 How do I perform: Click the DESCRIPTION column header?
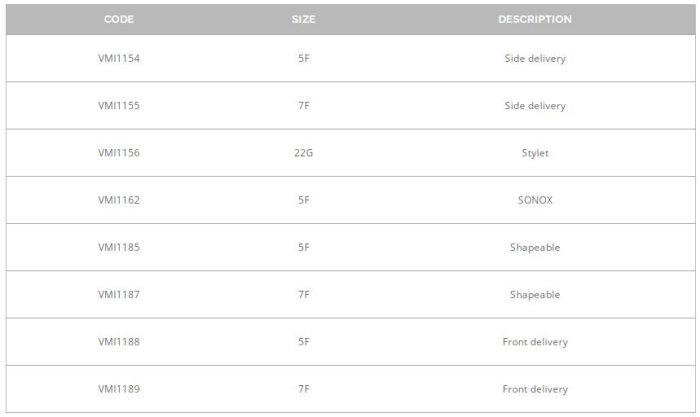point(535,19)
